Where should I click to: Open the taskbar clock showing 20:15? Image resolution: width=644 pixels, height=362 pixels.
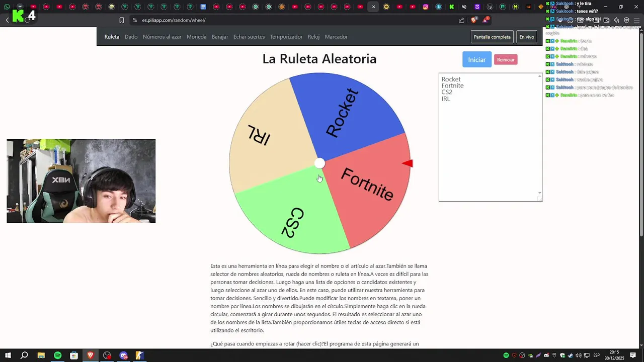click(614, 355)
